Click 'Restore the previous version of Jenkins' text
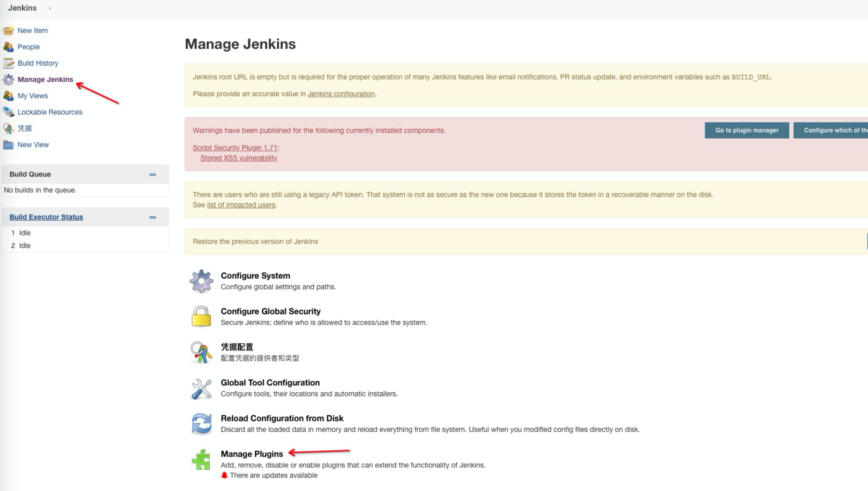Screen dimensions: 868x491 pos(255,242)
